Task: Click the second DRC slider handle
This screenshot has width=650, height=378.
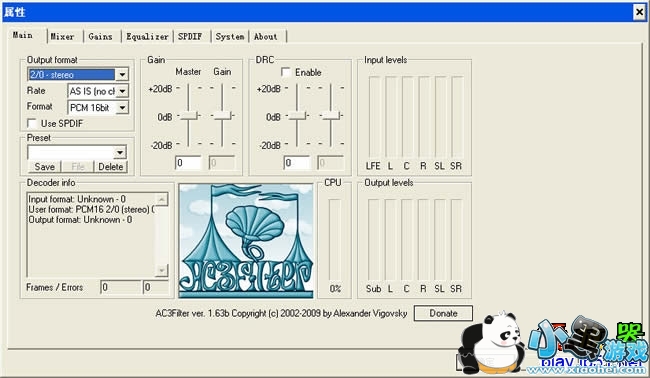Action: point(331,116)
